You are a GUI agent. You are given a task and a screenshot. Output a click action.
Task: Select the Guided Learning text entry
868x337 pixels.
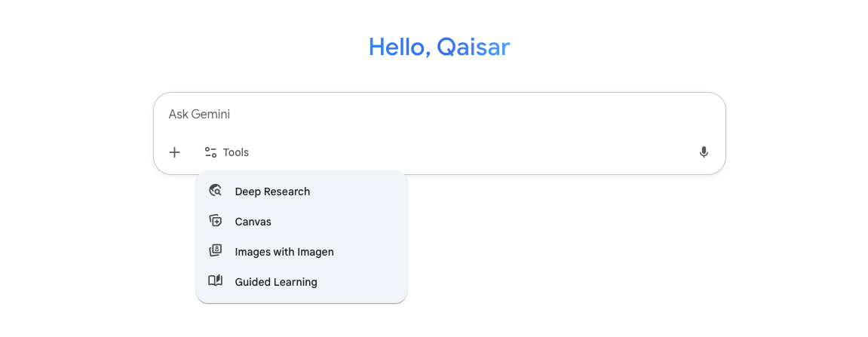click(x=276, y=282)
